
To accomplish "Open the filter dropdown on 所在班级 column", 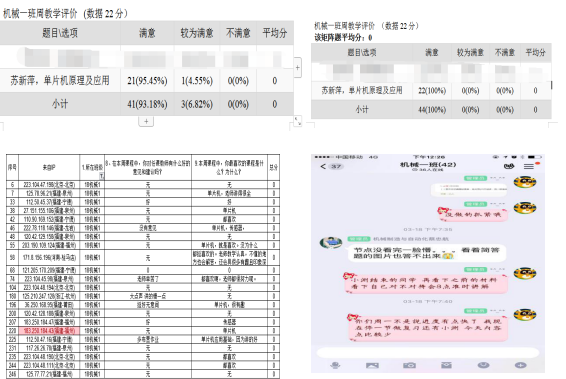I will tap(101, 175).
